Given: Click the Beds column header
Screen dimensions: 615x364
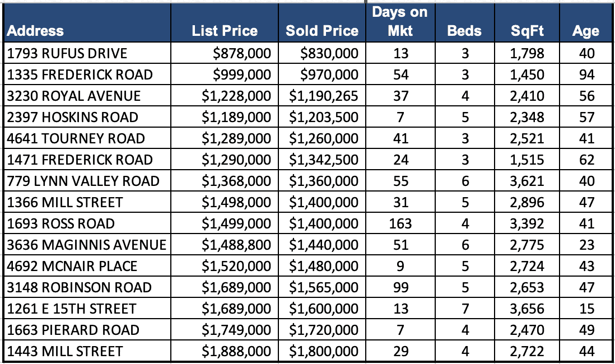Looking at the screenshot, I should pos(464,31).
